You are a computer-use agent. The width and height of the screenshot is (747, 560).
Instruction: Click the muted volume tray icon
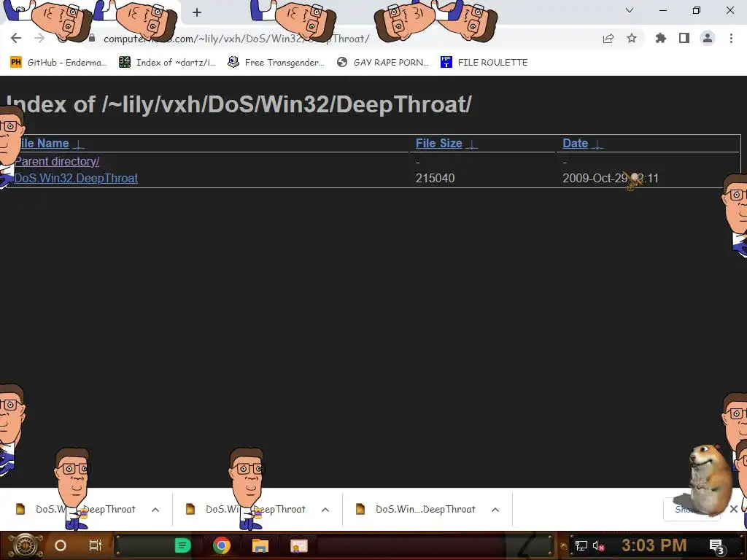pyautogui.click(x=598, y=545)
